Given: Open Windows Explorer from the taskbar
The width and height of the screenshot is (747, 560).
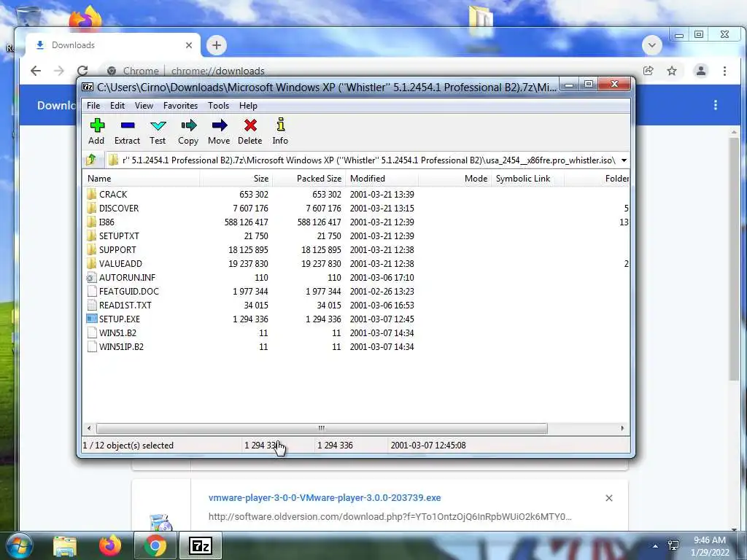Looking at the screenshot, I should 65,545.
